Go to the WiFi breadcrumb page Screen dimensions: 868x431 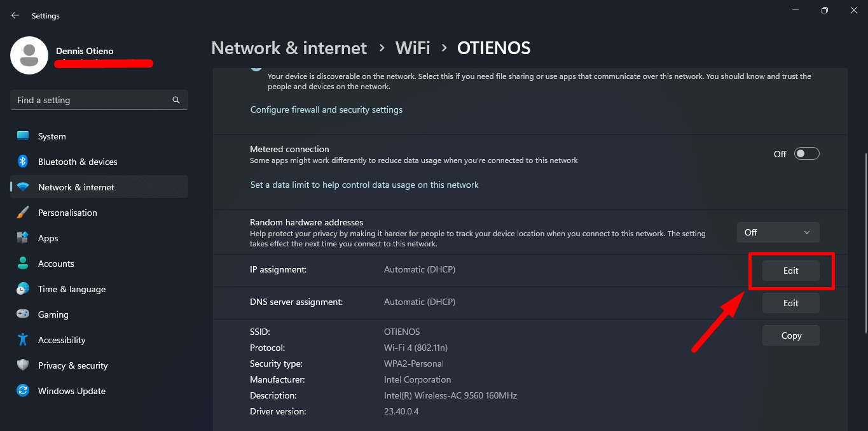click(412, 47)
